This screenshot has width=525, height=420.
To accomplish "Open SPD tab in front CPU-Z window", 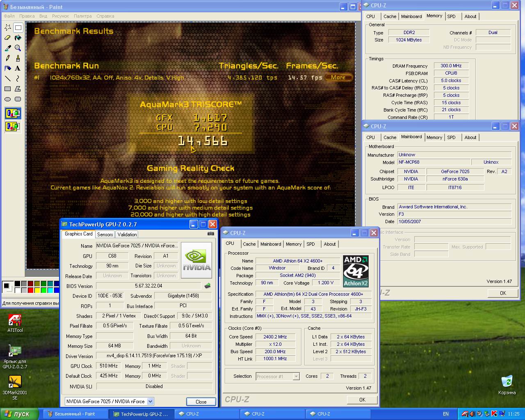I will point(311,244).
